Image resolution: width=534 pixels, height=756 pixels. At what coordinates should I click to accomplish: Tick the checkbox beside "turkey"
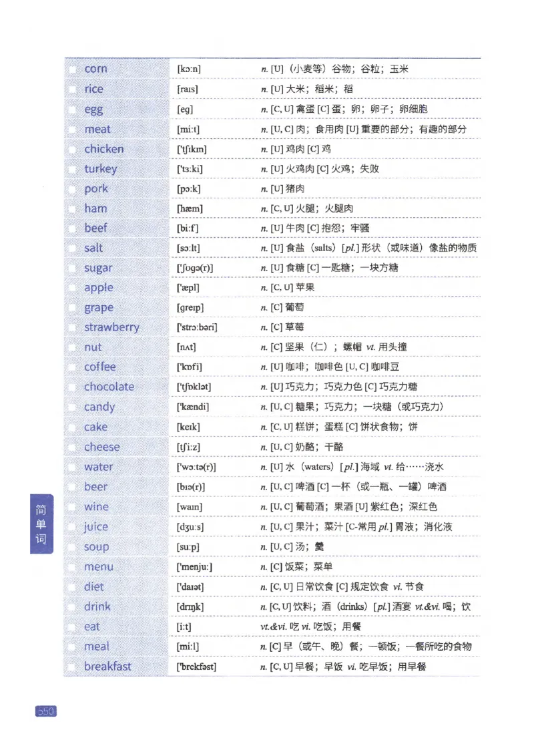pos(72,168)
